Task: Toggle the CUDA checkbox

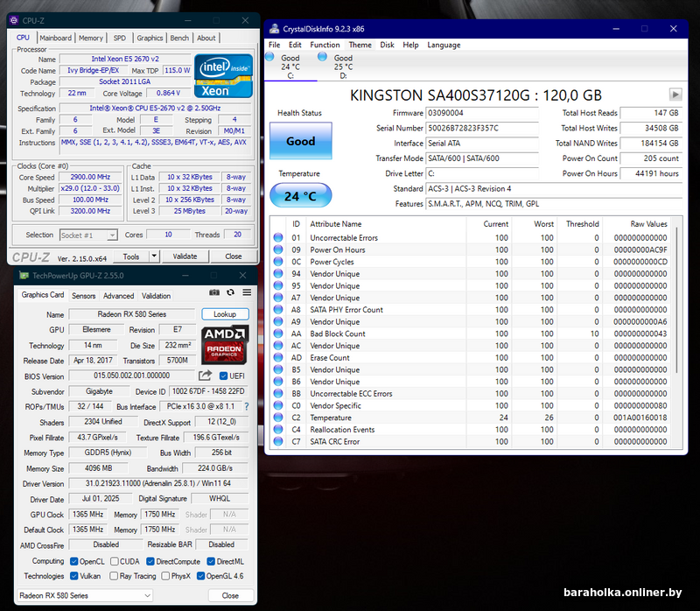Action: pyautogui.click(x=115, y=561)
